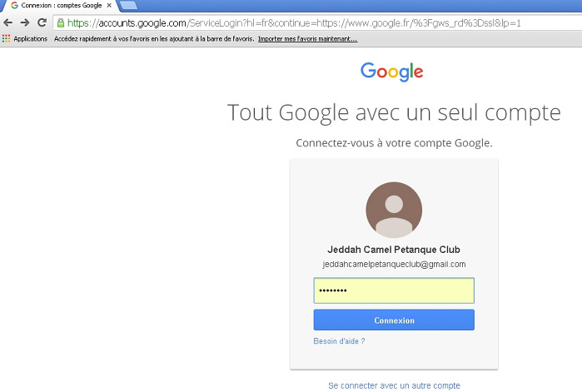Image resolution: width=582 pixels, height=392 pixels.
Task: Reload the page with the refresh icon
Action: [x=42, y=22]
